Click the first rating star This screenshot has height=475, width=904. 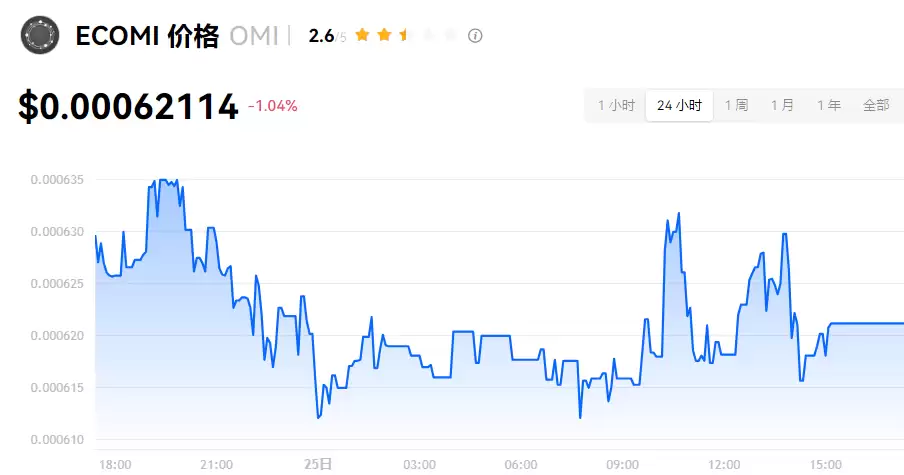[x=362, y=36]
